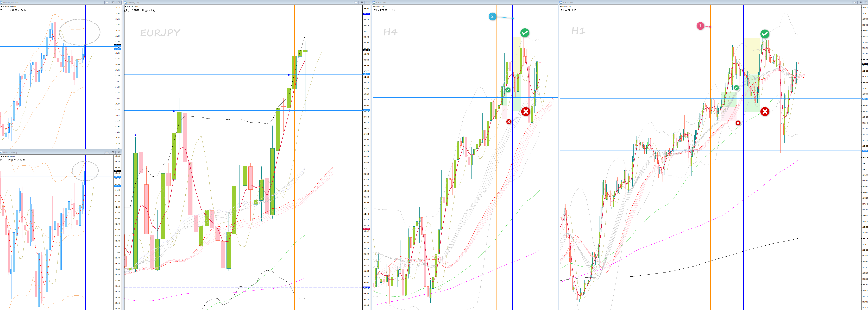Image resolution: width=868 pixels, height=310 pixels.
Task: Open the triangle menu on the Daily chart
Action: tap(126, 6)
